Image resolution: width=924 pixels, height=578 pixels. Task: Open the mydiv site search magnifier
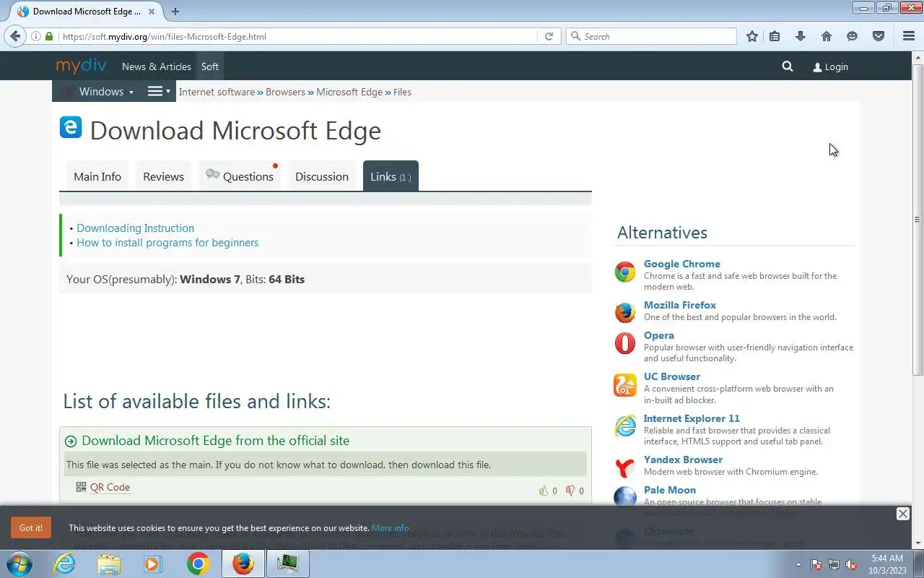[788, 66]
